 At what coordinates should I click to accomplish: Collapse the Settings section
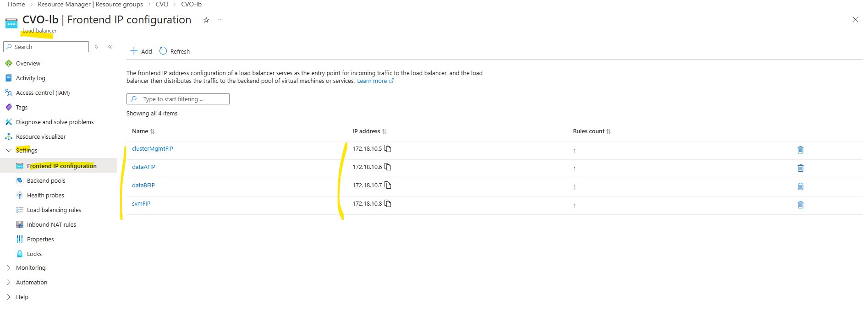tap(9, 150)
